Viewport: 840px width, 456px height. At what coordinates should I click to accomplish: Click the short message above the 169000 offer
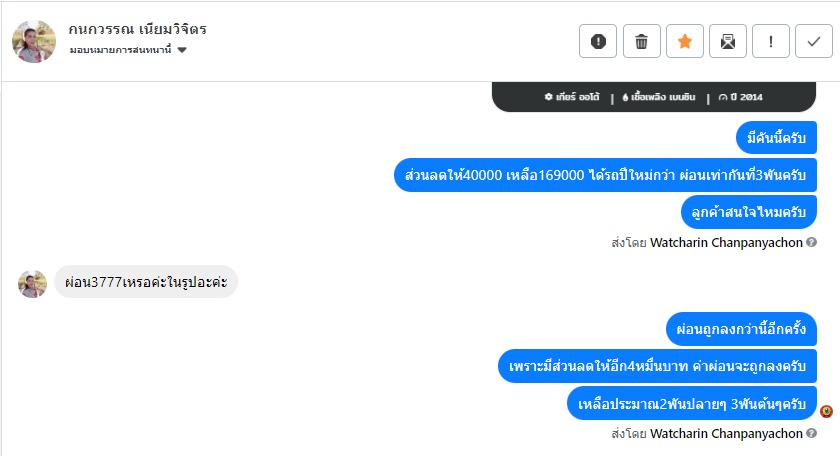[x=776, y=136]
